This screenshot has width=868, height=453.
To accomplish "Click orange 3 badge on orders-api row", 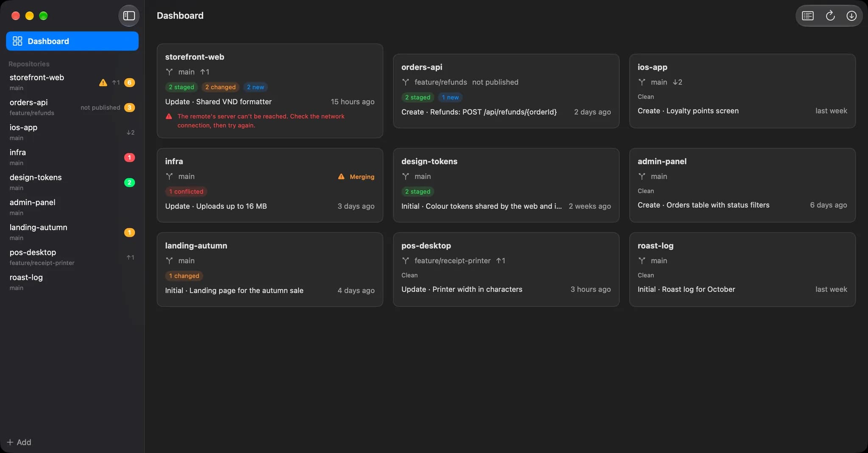I will point(129,108).
